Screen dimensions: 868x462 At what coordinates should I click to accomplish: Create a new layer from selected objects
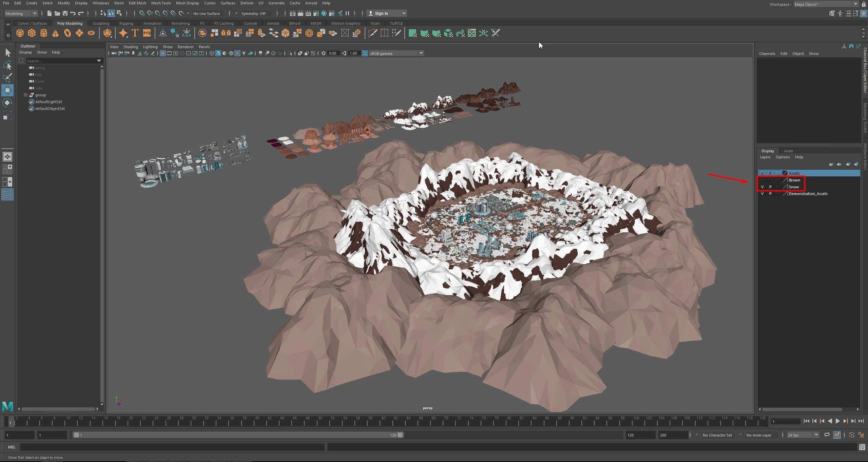(856, 165)
